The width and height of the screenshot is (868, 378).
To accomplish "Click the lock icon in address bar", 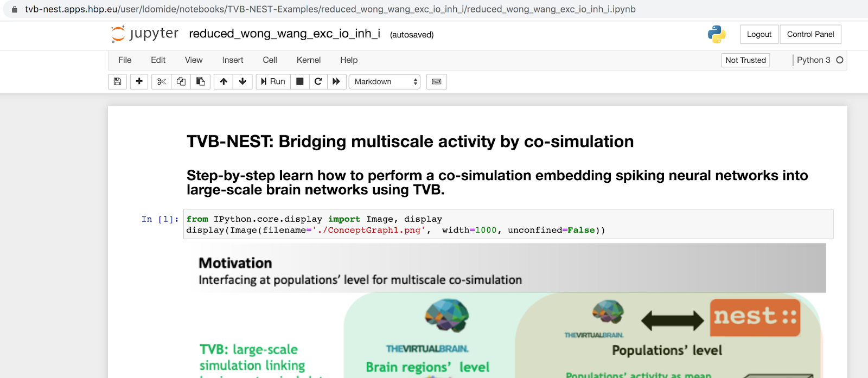I will click(14, 9).
